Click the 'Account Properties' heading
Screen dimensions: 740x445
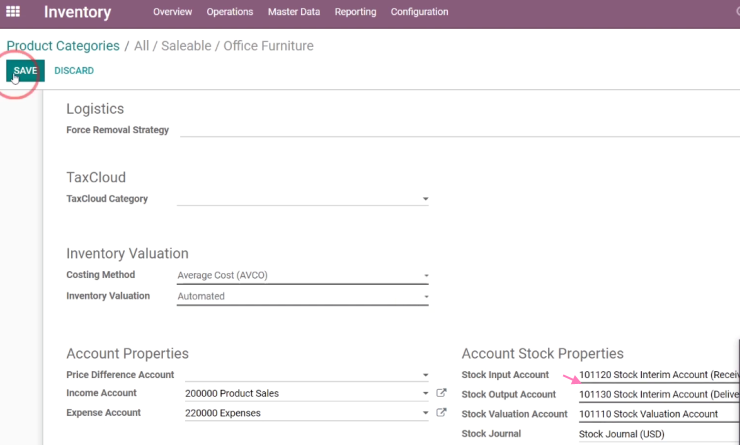click(x=127, y=353)
